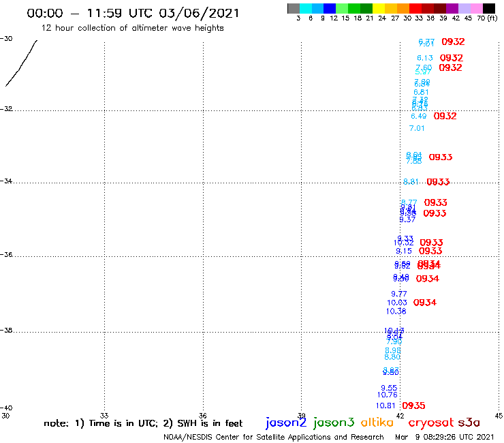Click the note 'Time is in UTC'
Image resolution: width=504 pixels, height=443 pixels.
tap(123, 423)
